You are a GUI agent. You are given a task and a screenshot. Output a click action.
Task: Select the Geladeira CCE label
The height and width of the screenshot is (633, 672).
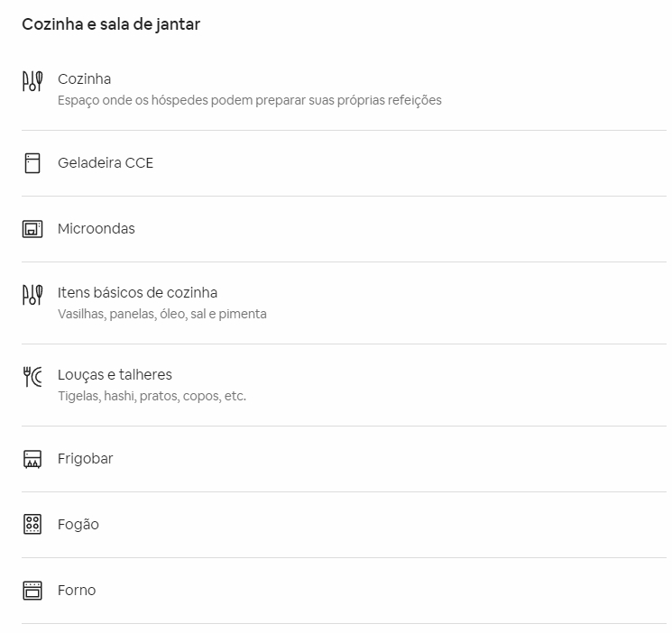(x=106, y=163)
